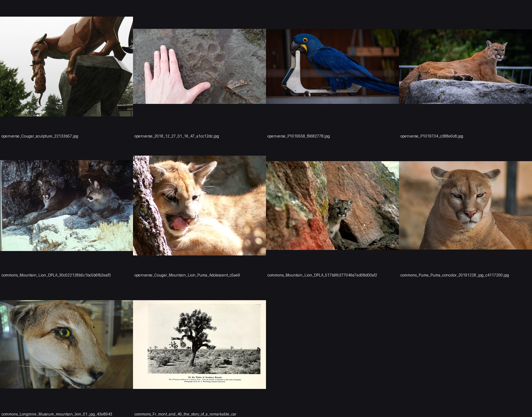The height and width of the screenshot is (417, 532).
Task: Open the museum taxidermy lion head image
Action: (x=66, y=345)
